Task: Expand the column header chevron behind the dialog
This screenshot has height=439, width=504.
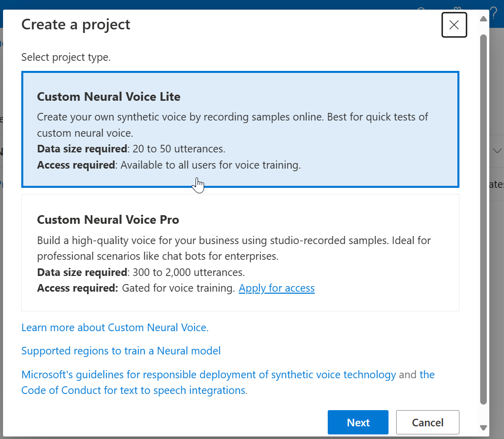Action: [497, 150]
